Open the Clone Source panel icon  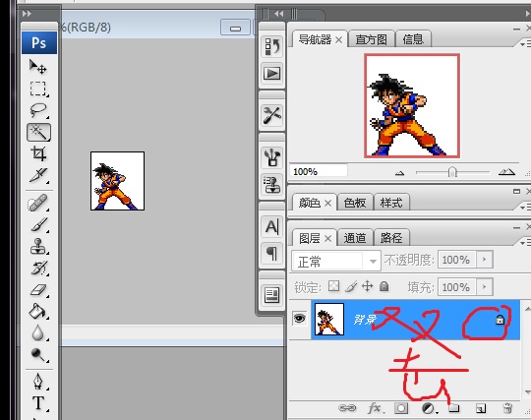pyautogui.click(x=272, y=185)
